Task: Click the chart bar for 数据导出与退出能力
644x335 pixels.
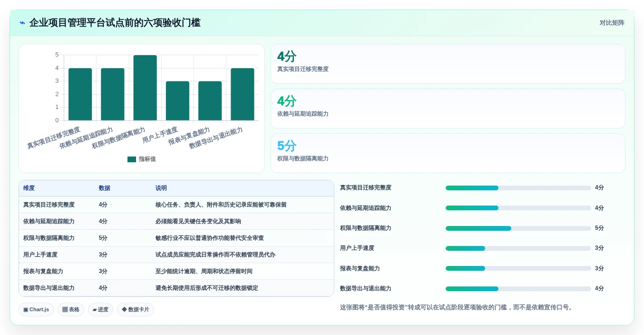Action: click(x=243, y=94)
